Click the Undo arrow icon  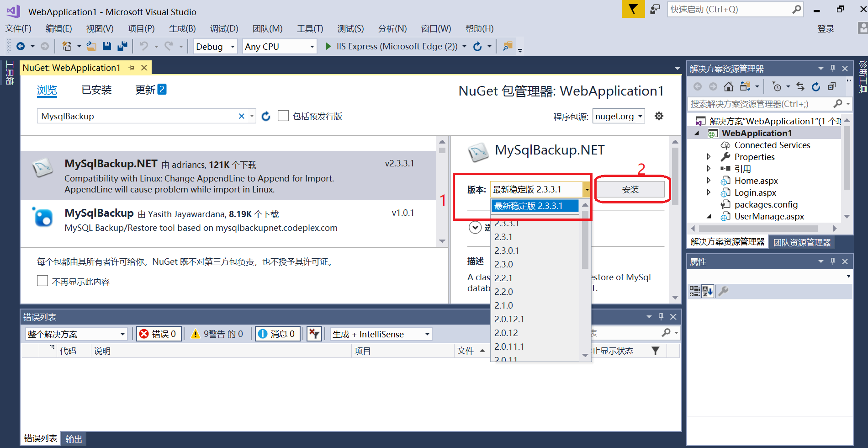[144, 46]
